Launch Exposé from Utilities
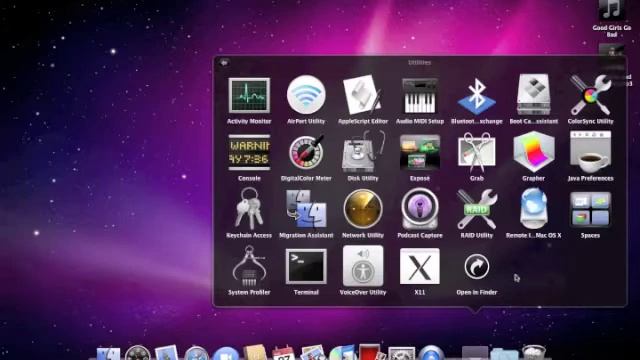Screen dimensions: 640x360 [x=420, y=153]
